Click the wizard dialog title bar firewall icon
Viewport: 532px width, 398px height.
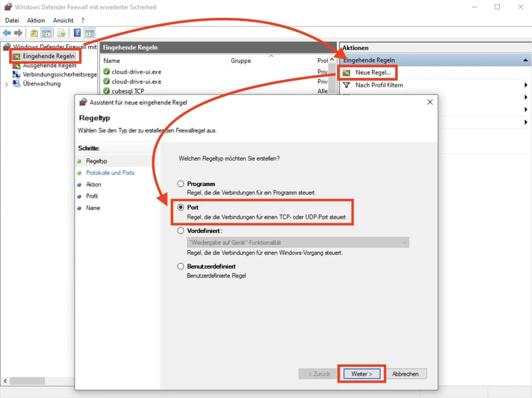[x=83, y=102]
